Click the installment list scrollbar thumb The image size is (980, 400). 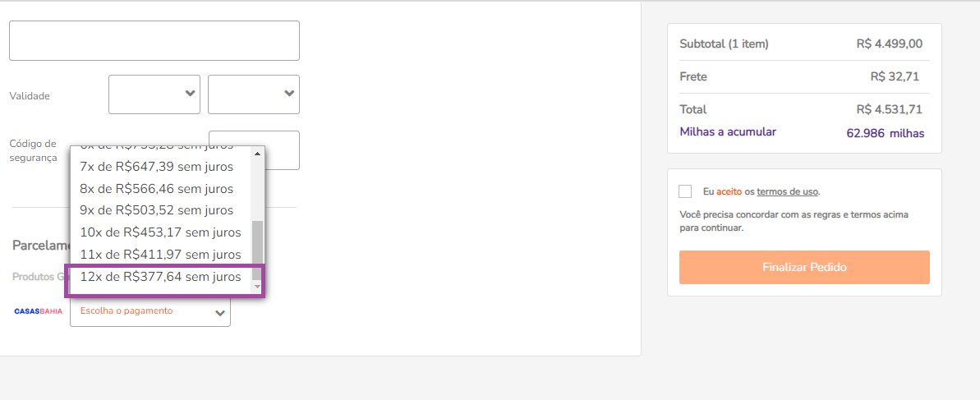pos(257,250)
